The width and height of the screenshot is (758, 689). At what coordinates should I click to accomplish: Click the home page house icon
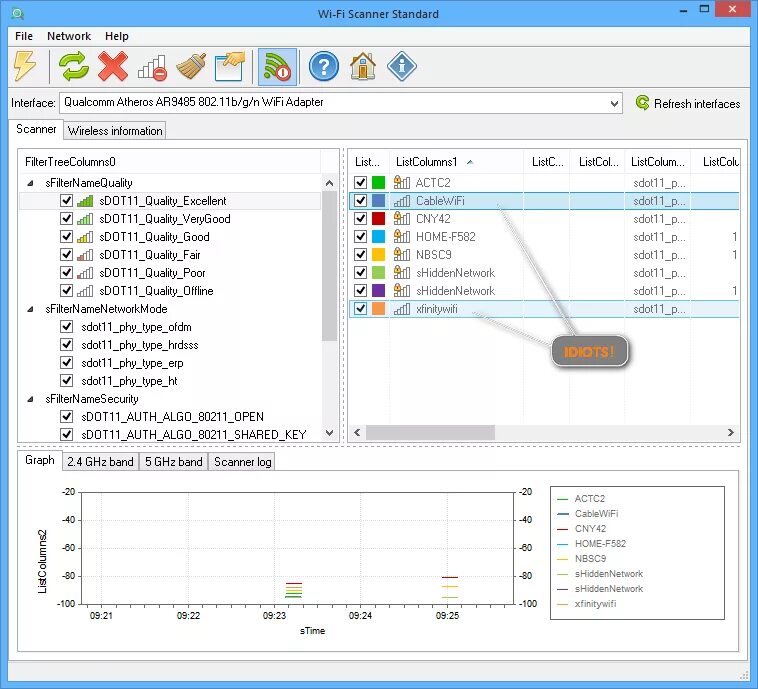363,66
